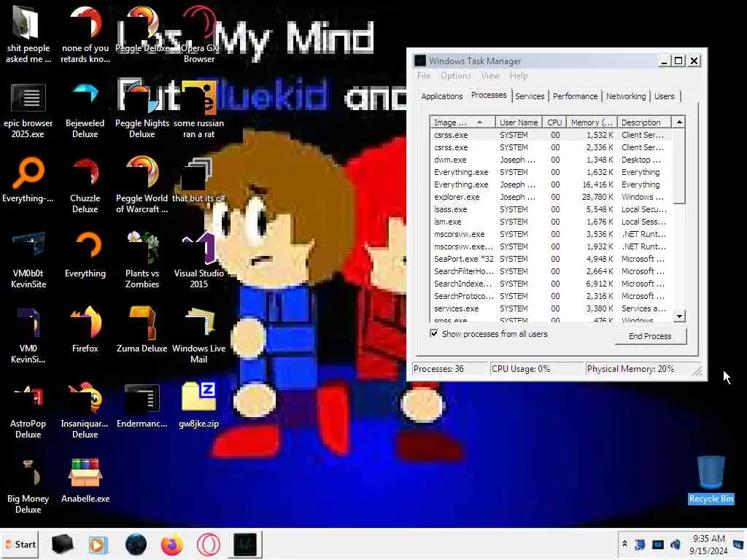The image size is (747, 560).
Task: Click the process list scroll up arrow
Action: (x=679, y=122)
